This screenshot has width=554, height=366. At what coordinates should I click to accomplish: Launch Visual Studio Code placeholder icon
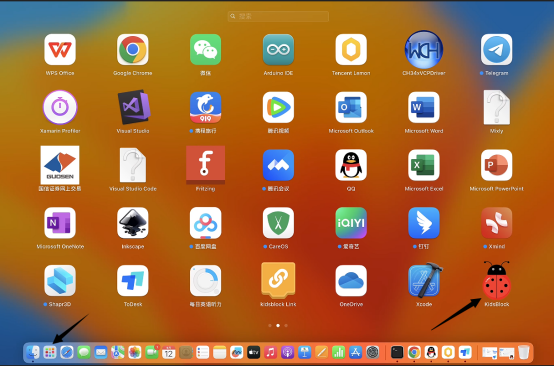pos(132,165)
